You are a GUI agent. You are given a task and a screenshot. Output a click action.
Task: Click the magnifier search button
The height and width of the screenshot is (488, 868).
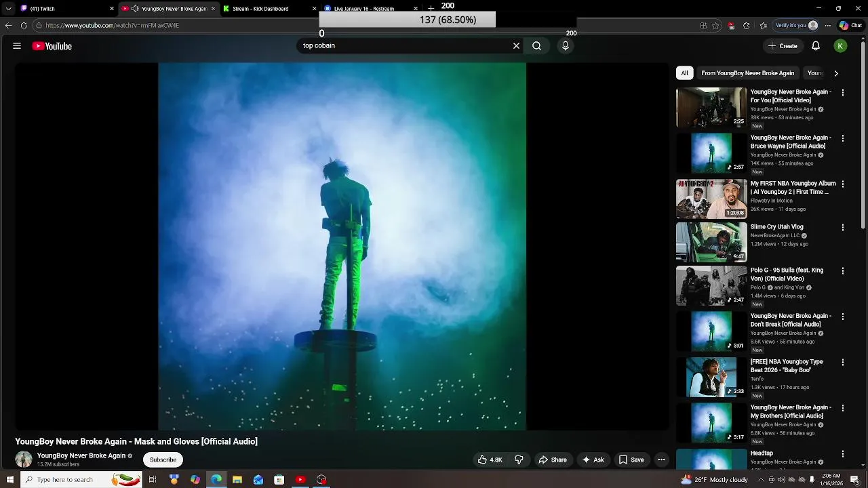pyautogui.click(x=536, y=46)
